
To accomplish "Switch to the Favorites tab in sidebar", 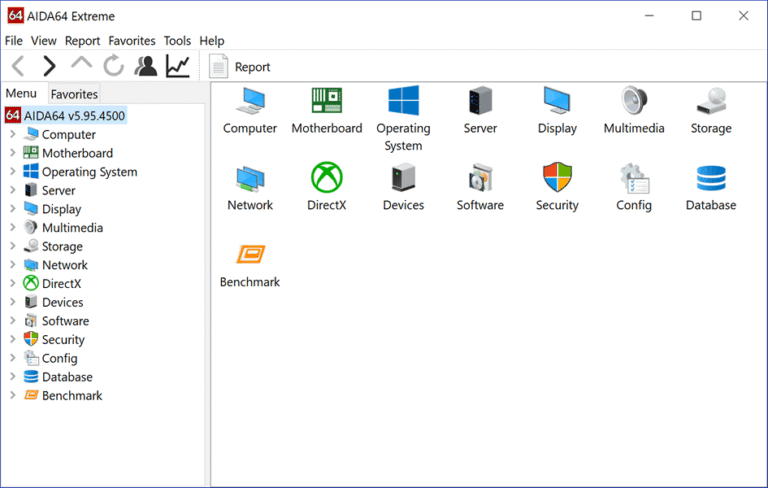I will pyautogui.click(x=74, y=94).
